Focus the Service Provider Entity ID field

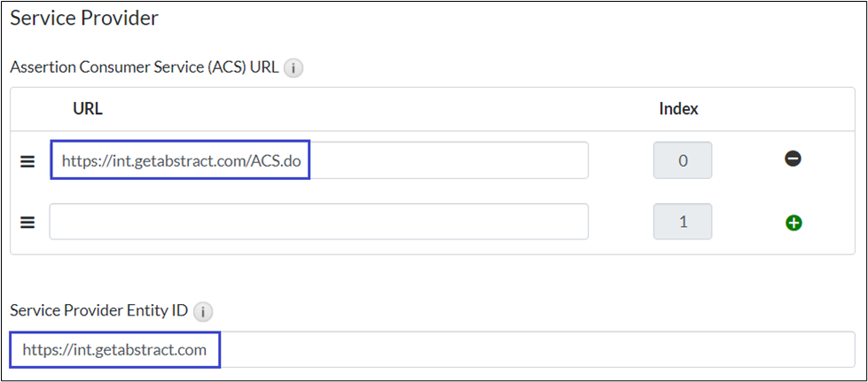(x=532, y=349)
